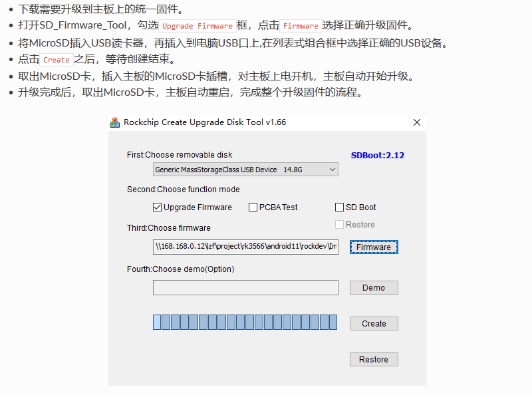Focus the empty demo path field
This screenshot has height=397, width=532.
245,288
